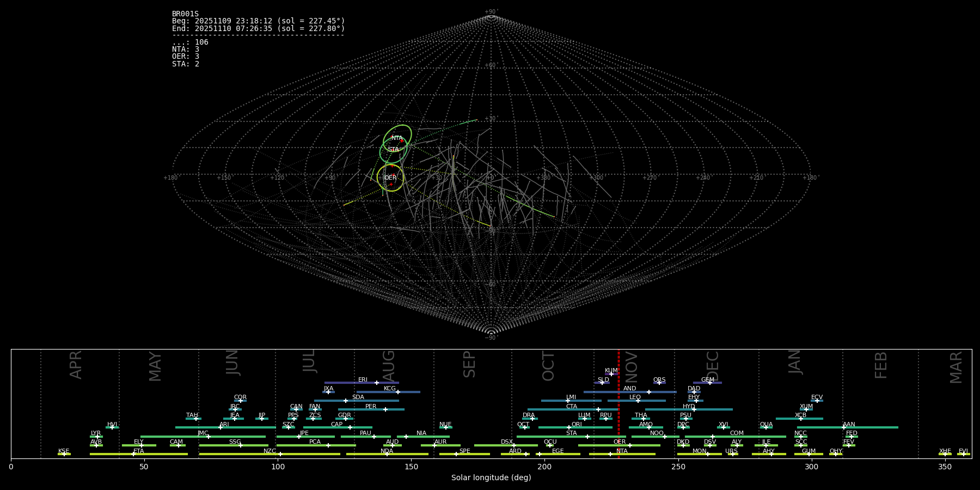Click the STA radiant label on sky map
The height and width of the screenshot is (490, 980).
393,149
